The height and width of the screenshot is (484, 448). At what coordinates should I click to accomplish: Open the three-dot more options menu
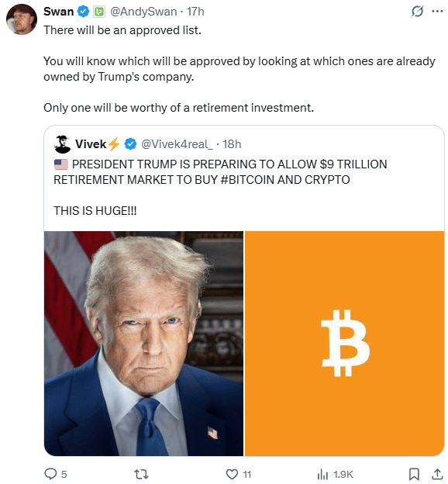pos(437,12)
